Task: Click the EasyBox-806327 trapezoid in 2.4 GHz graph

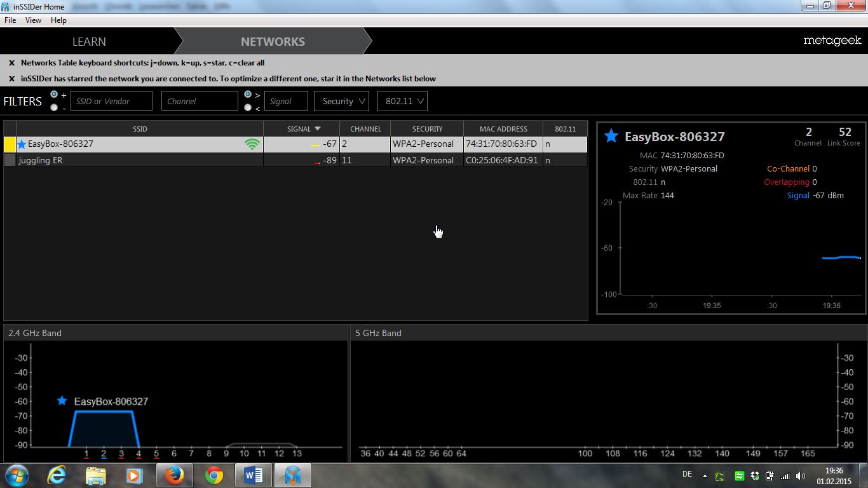Action: (x=104, y=429)
